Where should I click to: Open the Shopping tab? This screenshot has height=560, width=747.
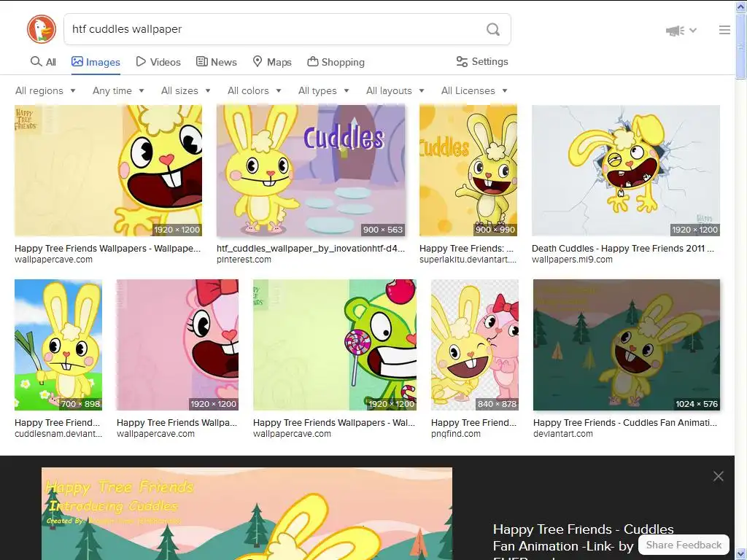click(x=336, y=62)
